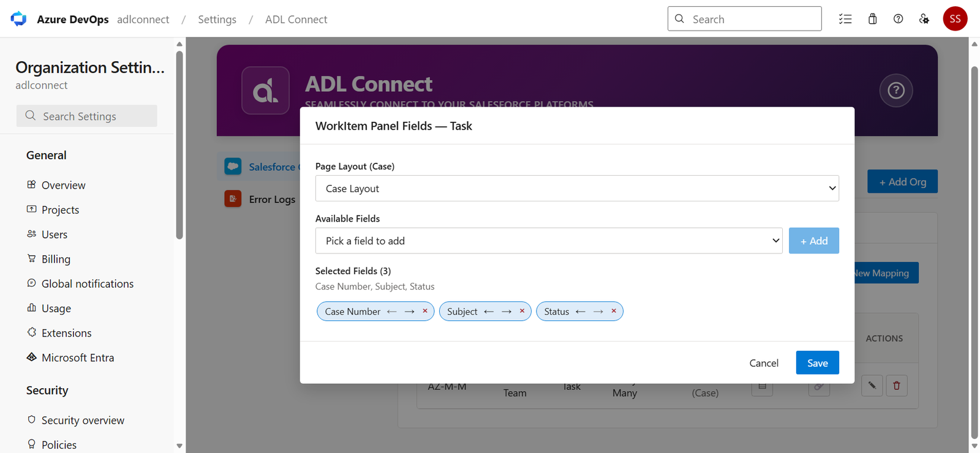Remove the Subject field chip

pyautogui.click(x=522, y=311)
